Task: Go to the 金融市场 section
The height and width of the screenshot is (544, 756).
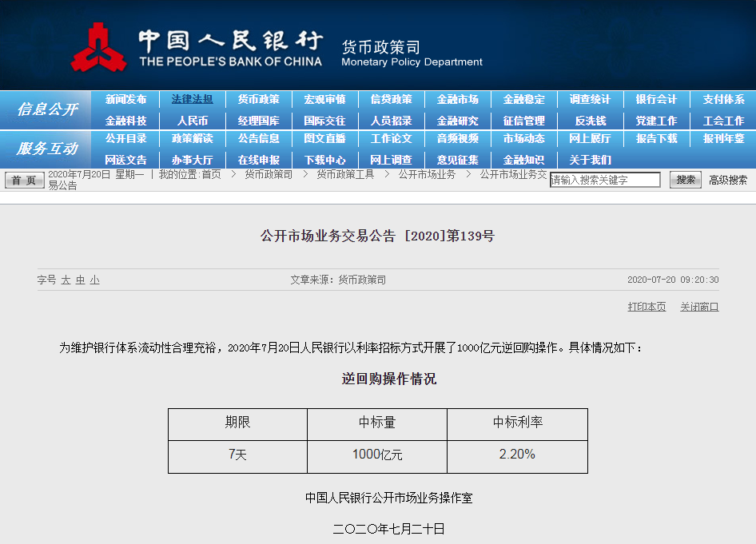Action: point(457,100)
